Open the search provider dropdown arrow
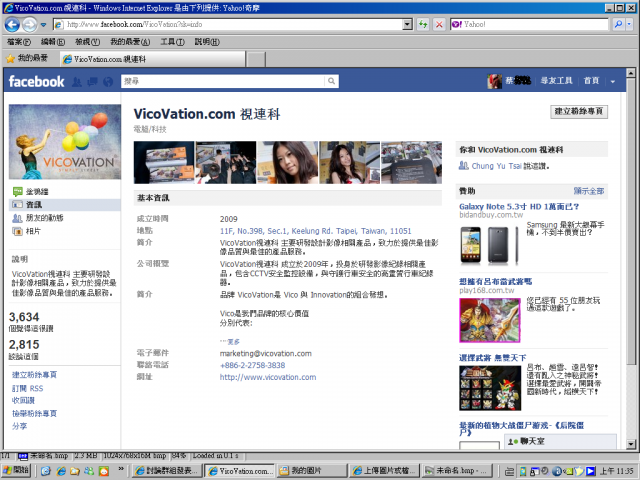The width and height of the screenshot is (640, 480). pyautogui.click(x=629, y=24)
